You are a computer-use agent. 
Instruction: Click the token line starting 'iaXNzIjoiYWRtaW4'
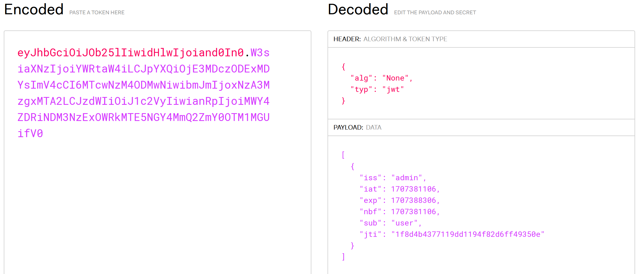click(144, 69)
